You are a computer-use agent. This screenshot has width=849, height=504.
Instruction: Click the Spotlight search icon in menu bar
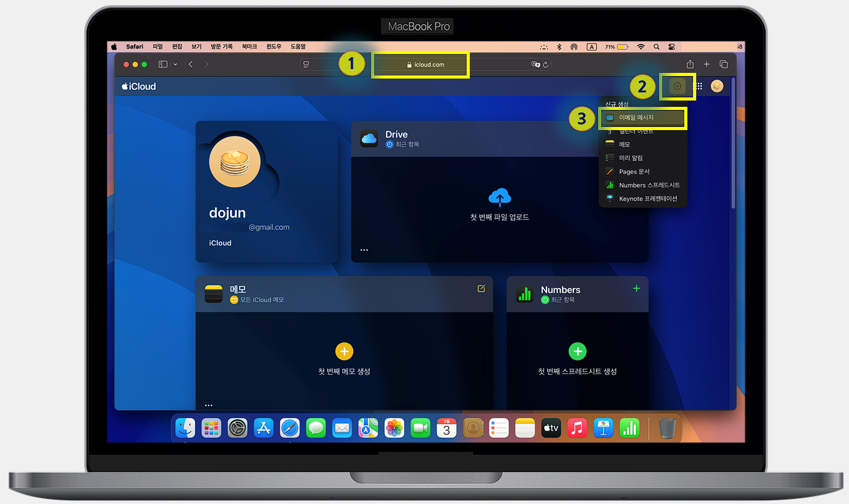pyautogui.click(x=657, y=47)
